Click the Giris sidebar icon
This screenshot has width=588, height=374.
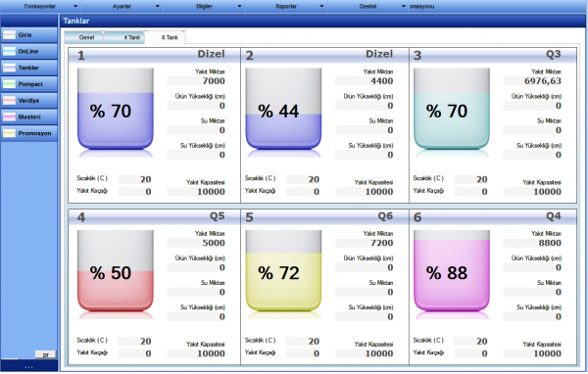click(x=9, y=35)
